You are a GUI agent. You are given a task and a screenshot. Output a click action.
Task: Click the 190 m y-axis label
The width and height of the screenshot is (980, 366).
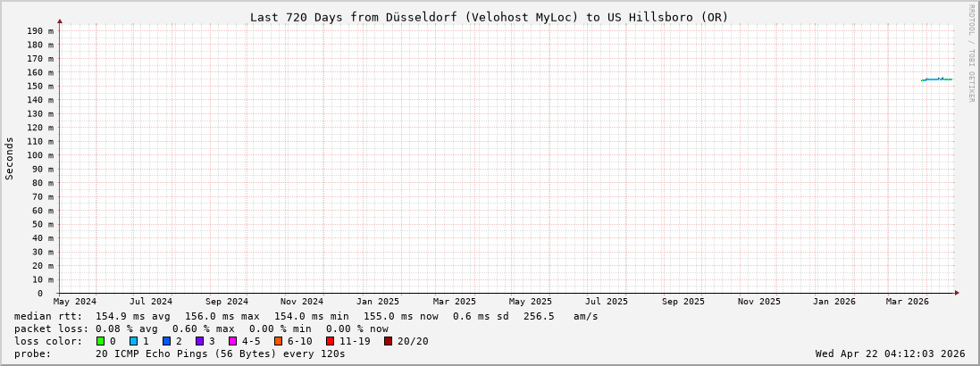pyautogui.click(x=39, y=31)
